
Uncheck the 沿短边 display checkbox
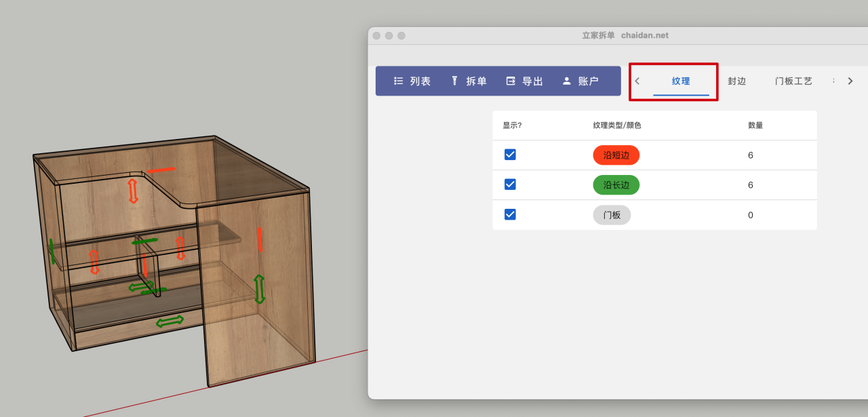(x=511, y=155)
